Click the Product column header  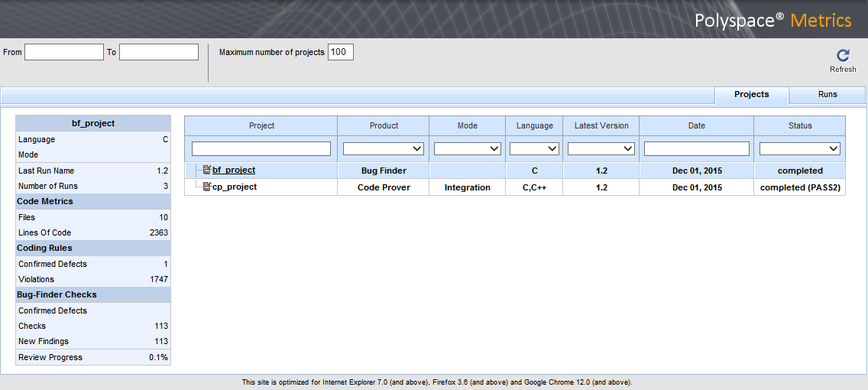point(384,125)
